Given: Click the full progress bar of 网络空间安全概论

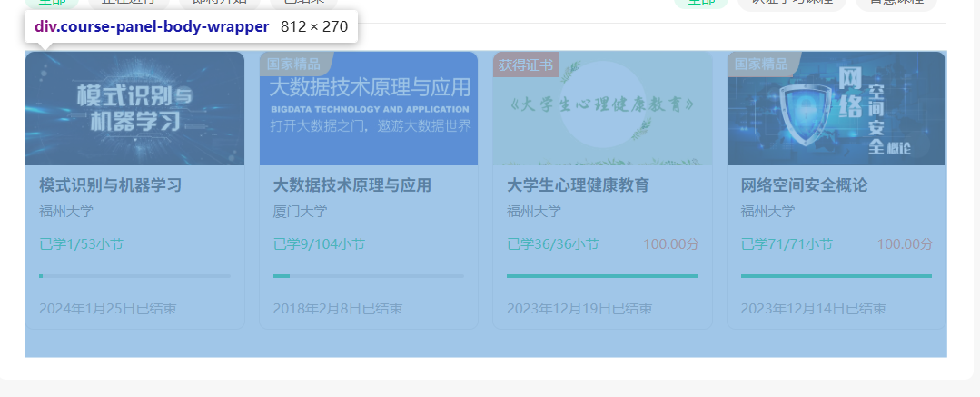Looking at the screenshot, I should coord(836,275).
